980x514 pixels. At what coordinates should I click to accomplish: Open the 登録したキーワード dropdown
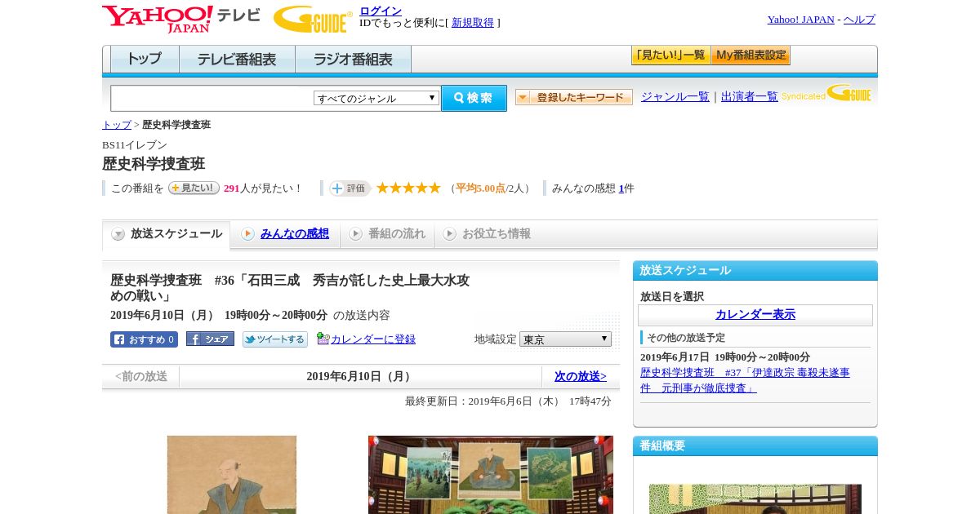[574, 97]
